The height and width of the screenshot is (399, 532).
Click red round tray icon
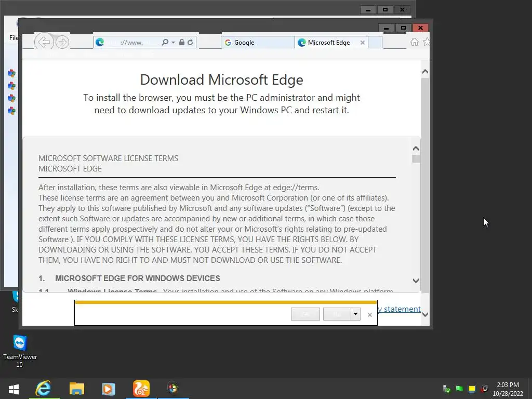click(x=484, y=389)
